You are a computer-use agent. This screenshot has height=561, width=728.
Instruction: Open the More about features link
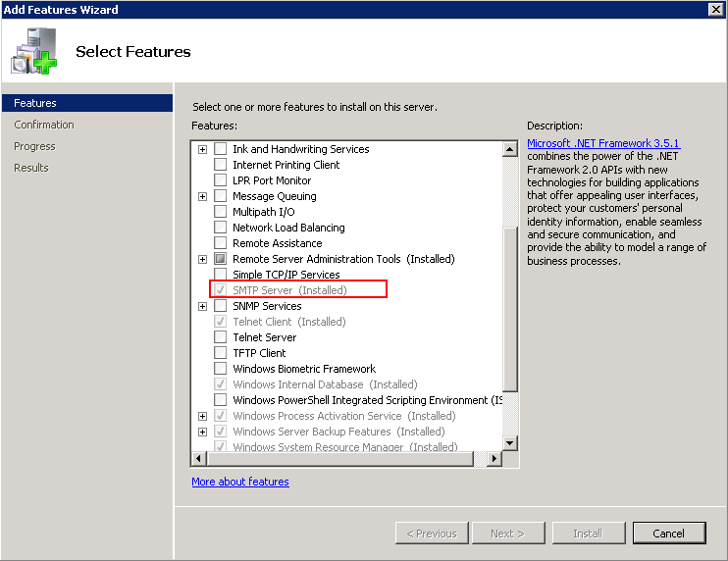coord(240,482)
